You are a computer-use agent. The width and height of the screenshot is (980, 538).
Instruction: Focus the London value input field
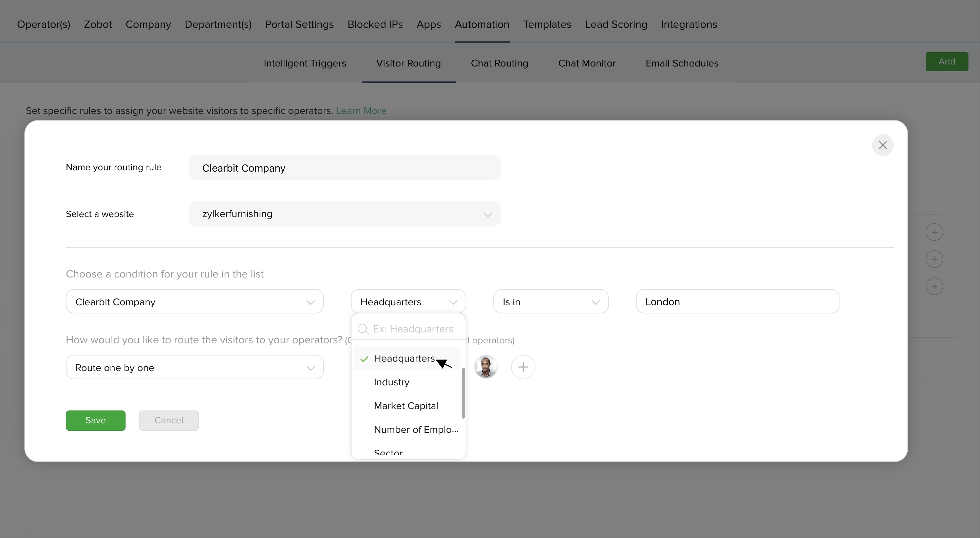737,302
